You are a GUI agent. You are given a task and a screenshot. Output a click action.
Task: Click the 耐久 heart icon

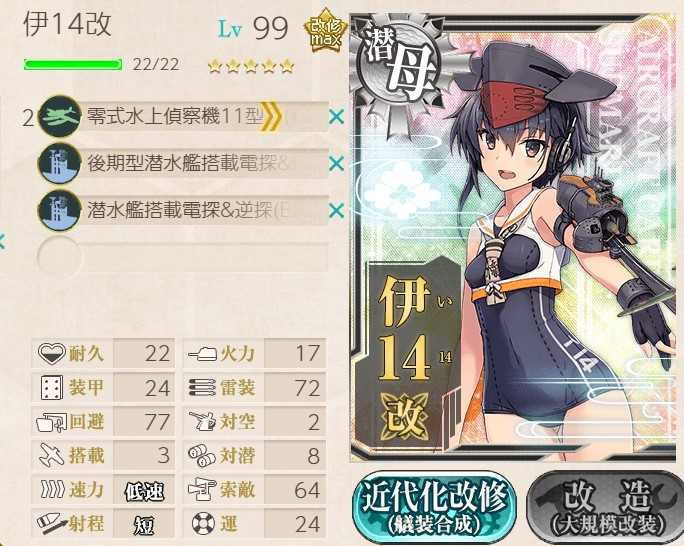(51, 353)
